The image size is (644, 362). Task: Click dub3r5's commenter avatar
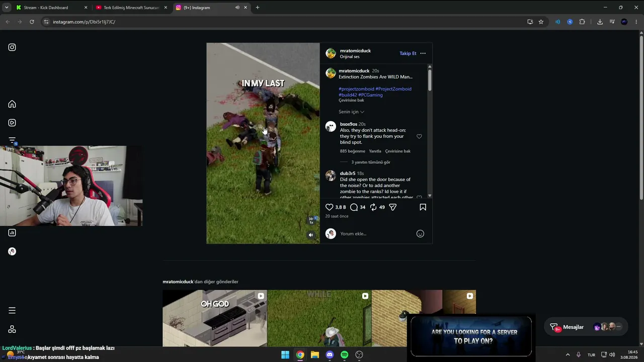[x=331, y=175]
